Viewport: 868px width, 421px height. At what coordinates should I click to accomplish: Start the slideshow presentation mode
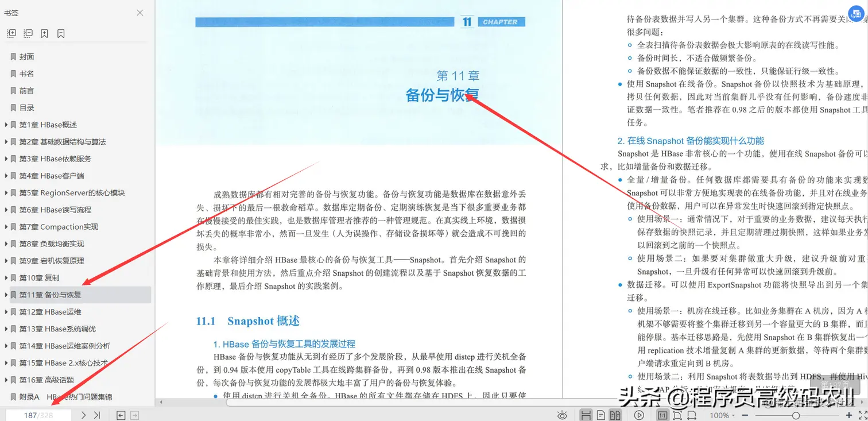click(639, 414)
